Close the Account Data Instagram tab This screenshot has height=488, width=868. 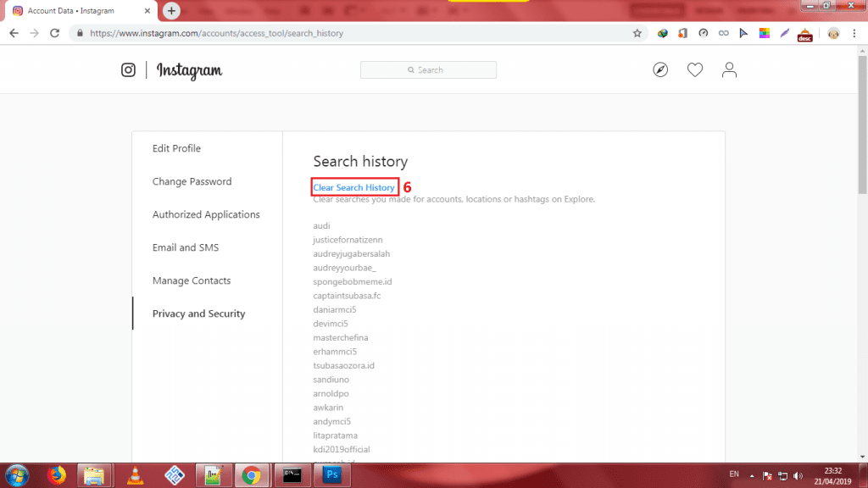147,10
